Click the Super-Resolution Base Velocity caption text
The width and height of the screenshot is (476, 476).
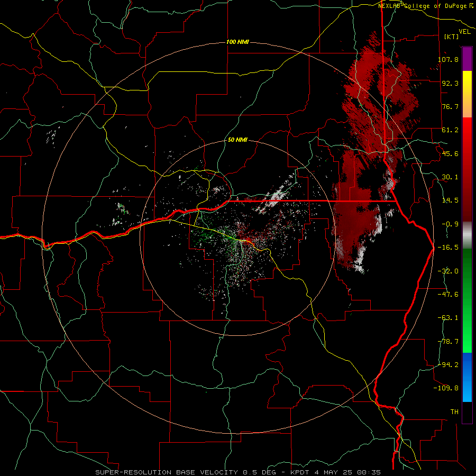click(237, 472)
